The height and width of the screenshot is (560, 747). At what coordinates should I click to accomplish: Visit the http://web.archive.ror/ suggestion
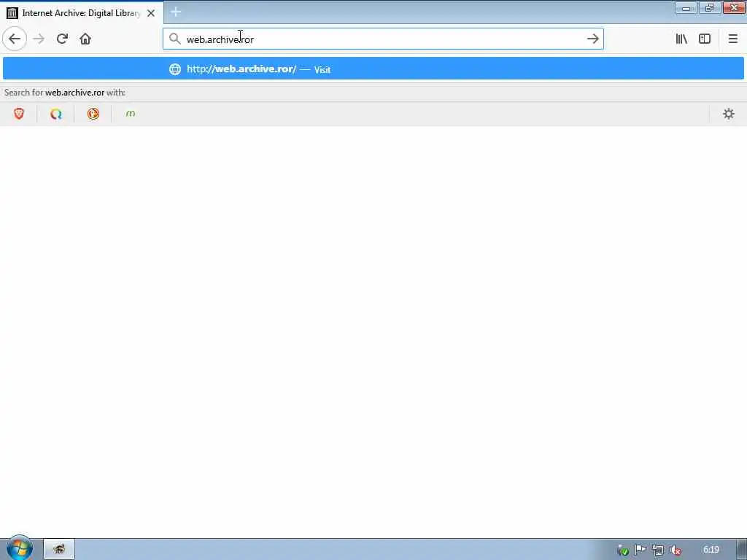[373, 69]
